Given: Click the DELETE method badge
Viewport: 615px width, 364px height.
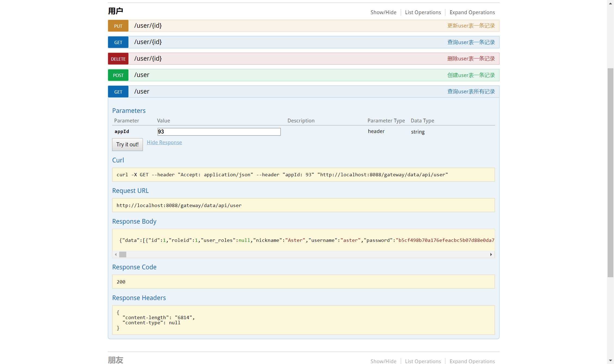Looking at the screenshot, I should (x=118, y=59).
